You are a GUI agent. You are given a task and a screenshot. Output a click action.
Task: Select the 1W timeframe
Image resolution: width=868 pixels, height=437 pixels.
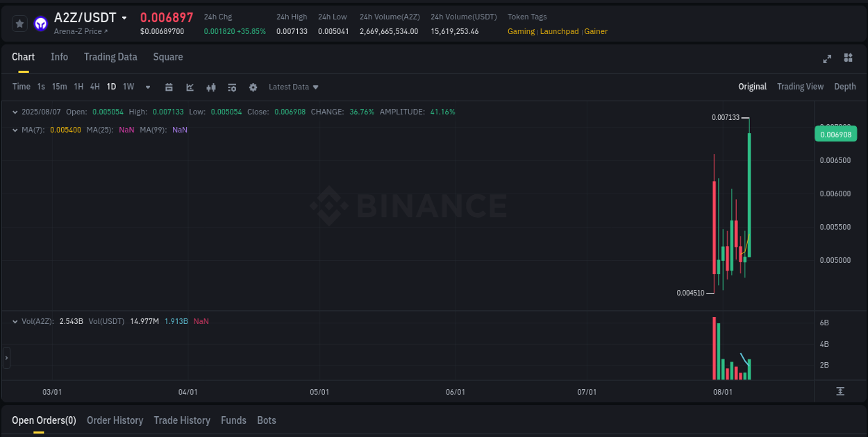pyautogui.click(x=128, y=87)
